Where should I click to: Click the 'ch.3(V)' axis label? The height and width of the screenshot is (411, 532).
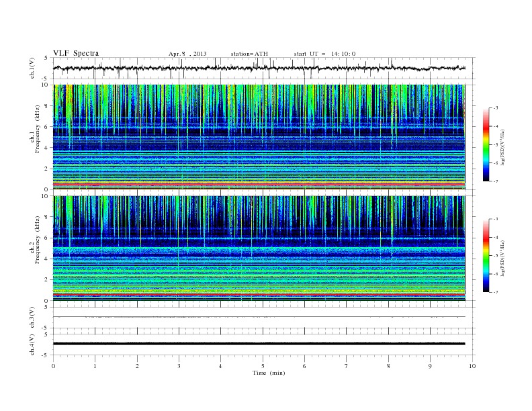32,318
